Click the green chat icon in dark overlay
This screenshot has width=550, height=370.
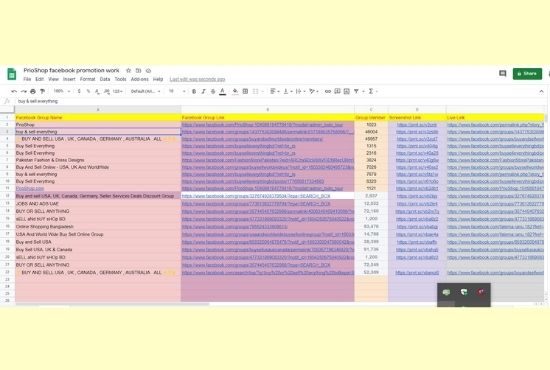446,292
